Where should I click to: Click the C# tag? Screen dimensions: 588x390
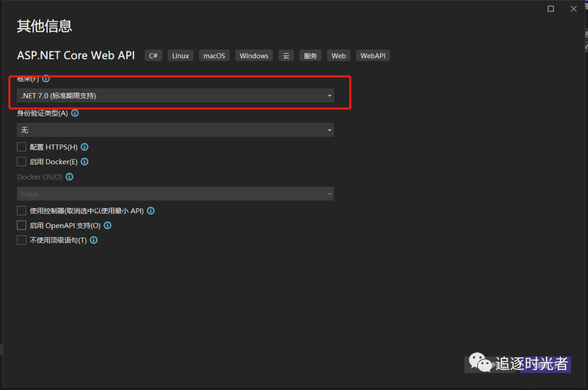point(154,55)
